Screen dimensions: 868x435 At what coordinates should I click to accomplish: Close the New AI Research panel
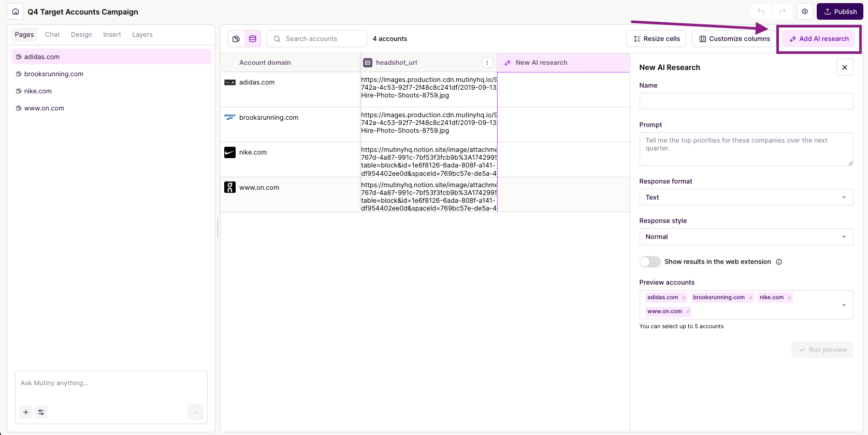pos(845,67)
